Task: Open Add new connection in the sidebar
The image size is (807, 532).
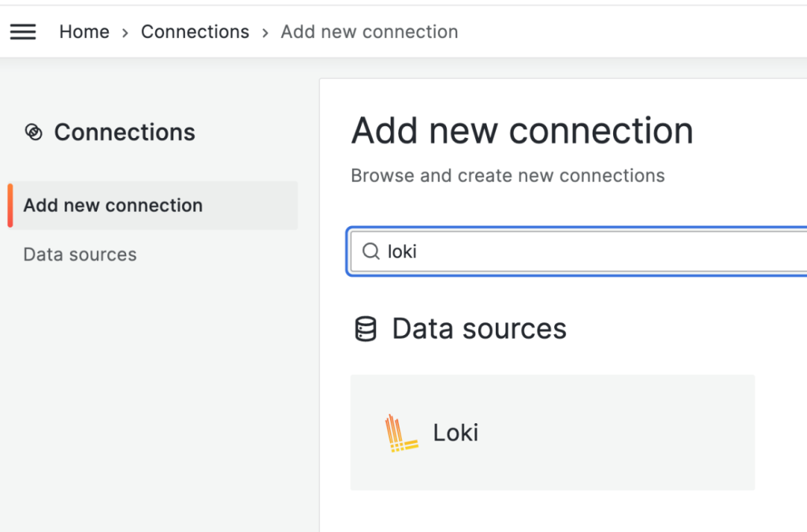Action: tap(113, 206)
